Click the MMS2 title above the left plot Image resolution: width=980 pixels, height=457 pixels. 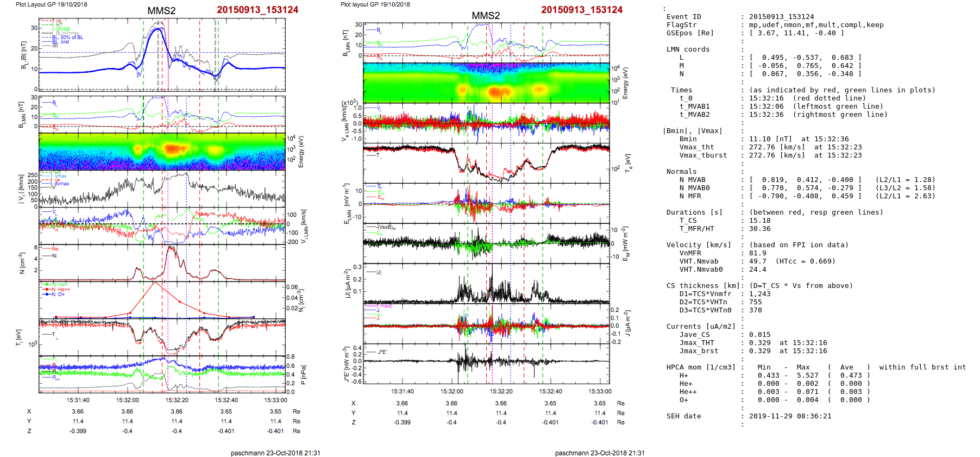161,11
